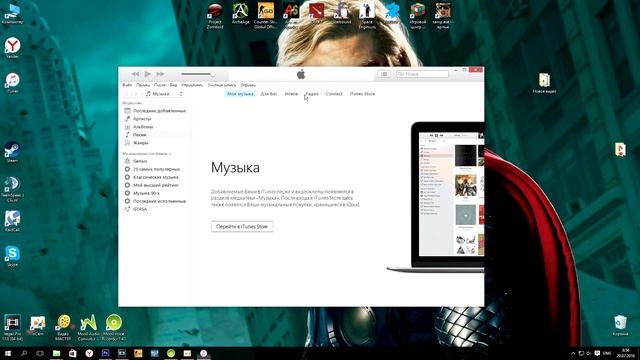Open the ArcheAge desktop icon
640x360 pixels.
[x=240, y=13]
